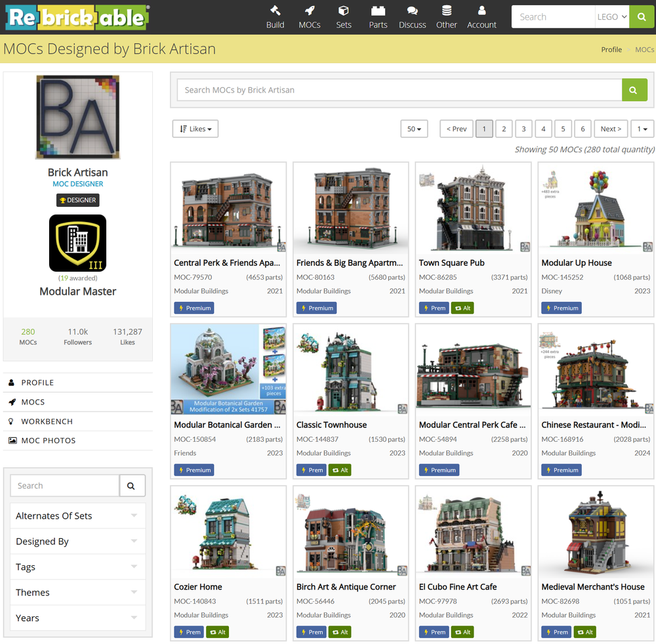Open the Birch Art & Antique Corner title
Viewport: 656px width, 644px height.
[x=346, y=587]
